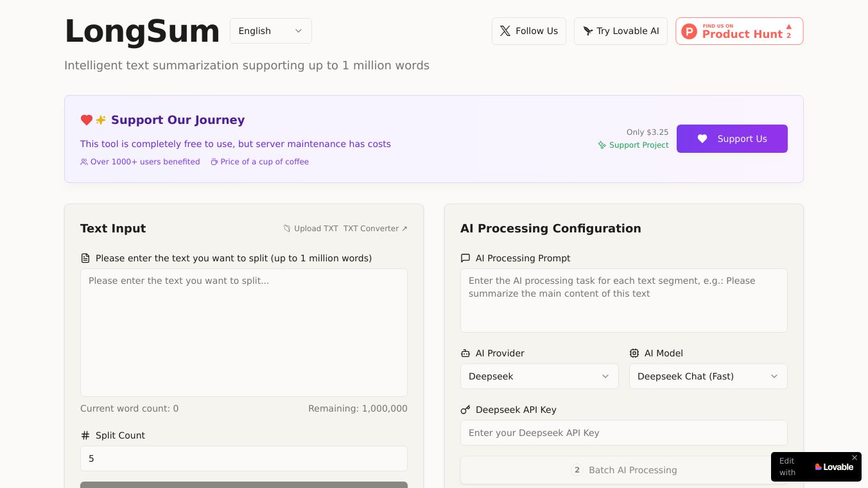Click the key icon beside Deepseek API Key
The height and width of the screenshot is (488, 868).
[465, 410]
